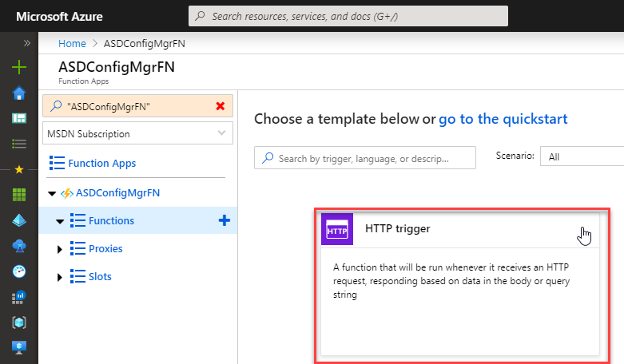This screenshot has height=364, width=624.
Task: Select Slots in the tree
Action: 100,276
